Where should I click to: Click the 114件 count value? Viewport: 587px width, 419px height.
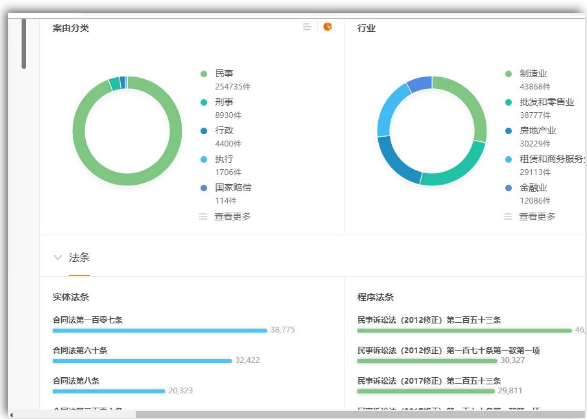(x=226, y=201)
